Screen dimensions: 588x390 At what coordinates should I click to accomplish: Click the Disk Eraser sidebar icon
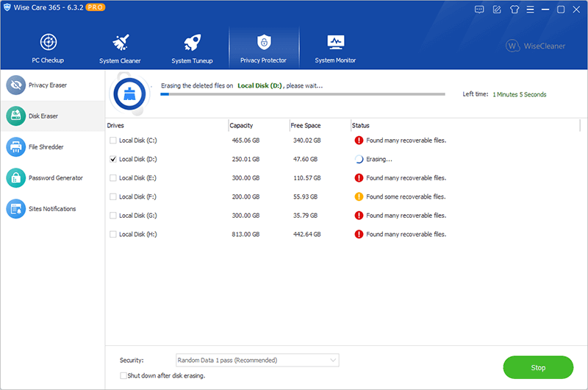[15, 116]
